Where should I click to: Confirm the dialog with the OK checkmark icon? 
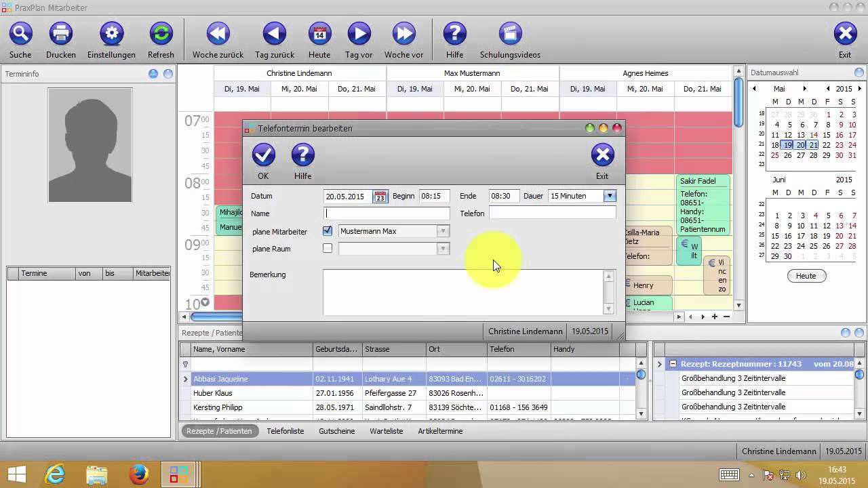tap(263, 155)
